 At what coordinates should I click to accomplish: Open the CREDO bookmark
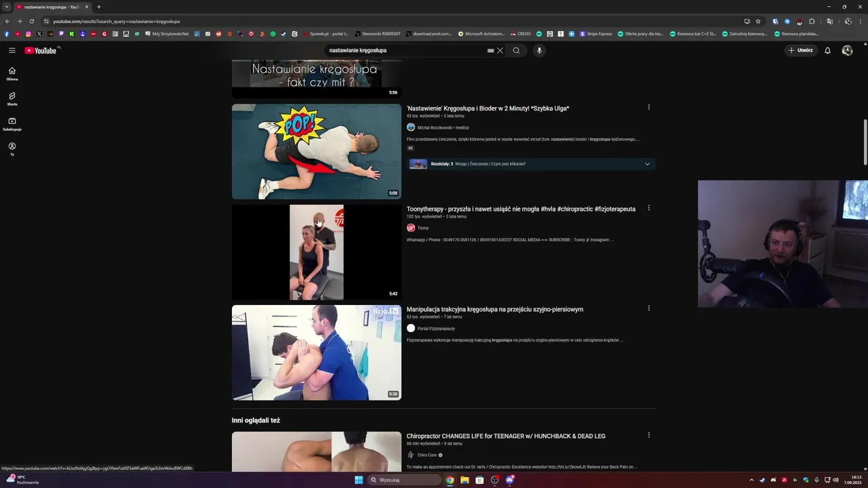pos(521,34)
